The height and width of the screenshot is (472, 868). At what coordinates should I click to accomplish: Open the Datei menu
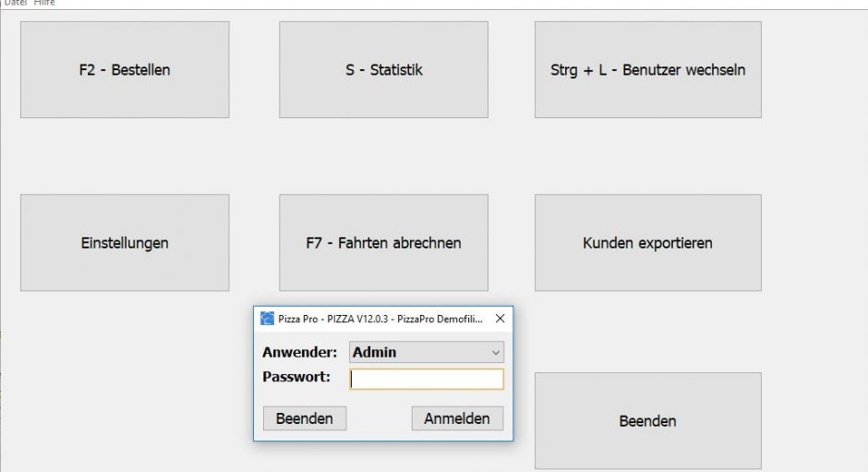[x=15, y=3]
